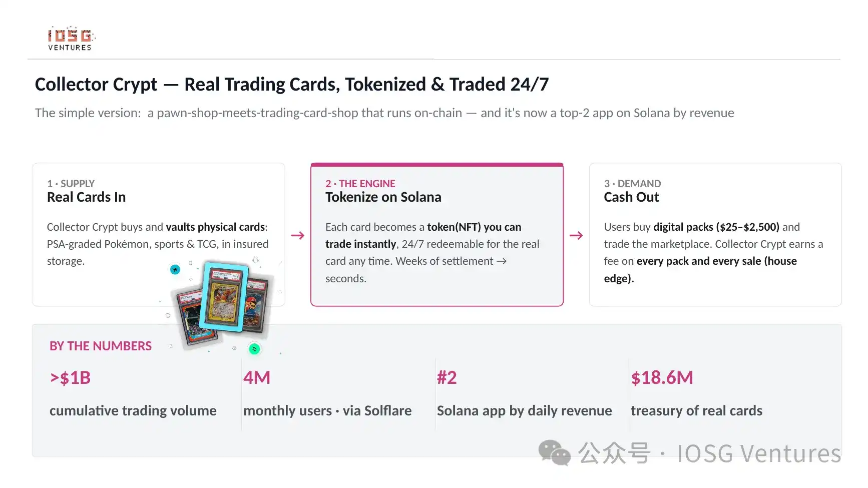Select the Tokenize on Solana heading
The image size is (868, 488).
click(x=383, y=197)
